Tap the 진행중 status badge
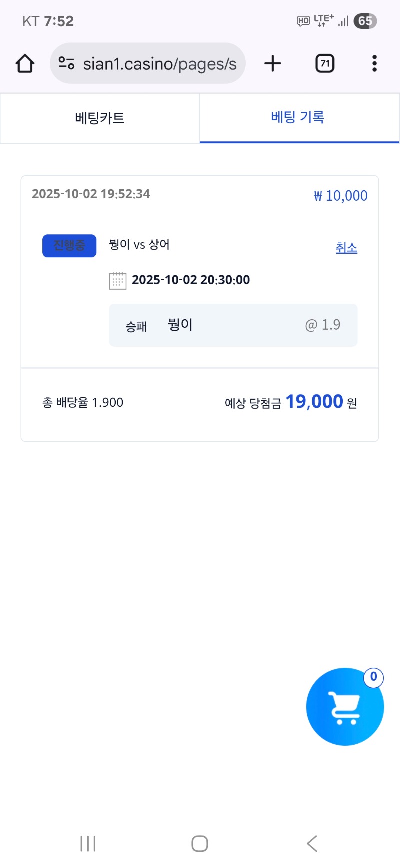This screenshot has height=868, width=400. click(69, 246)
